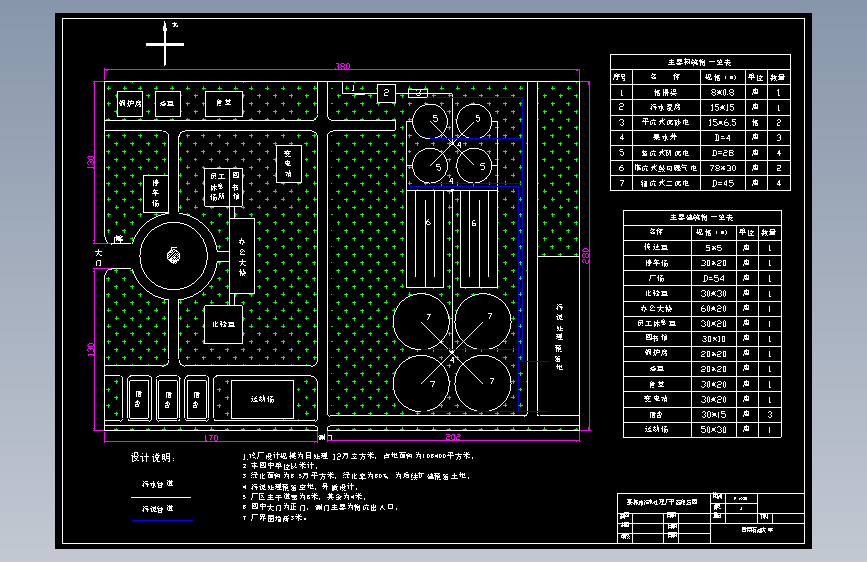The image size is (867, 562).
Task: Select design note line 7 text
Action: click(275, 518)
